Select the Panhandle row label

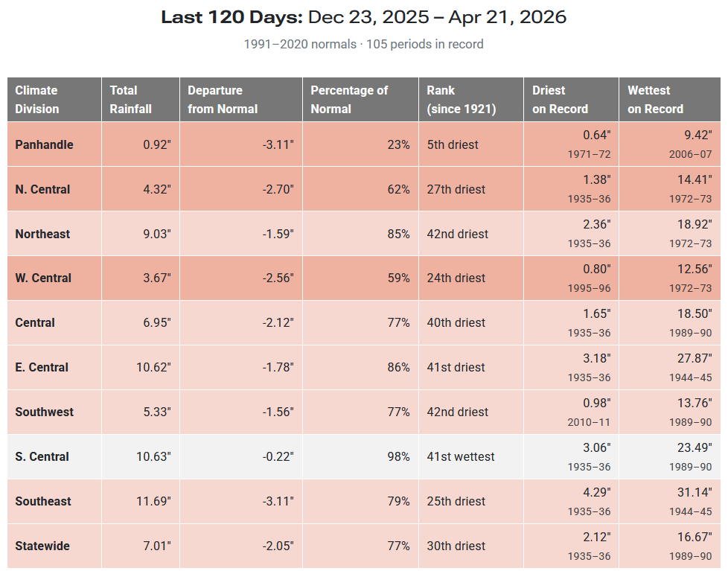tap(45, 144)
